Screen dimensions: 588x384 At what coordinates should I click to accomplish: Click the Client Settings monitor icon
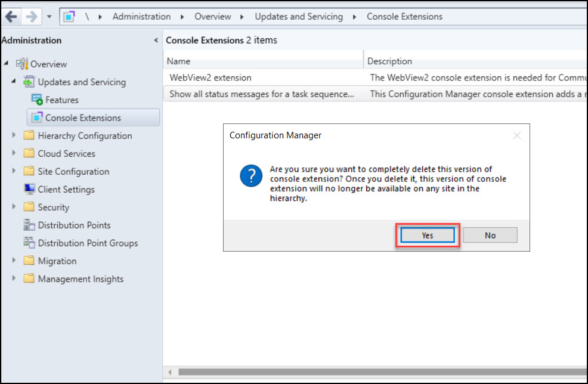pos(29,189)
